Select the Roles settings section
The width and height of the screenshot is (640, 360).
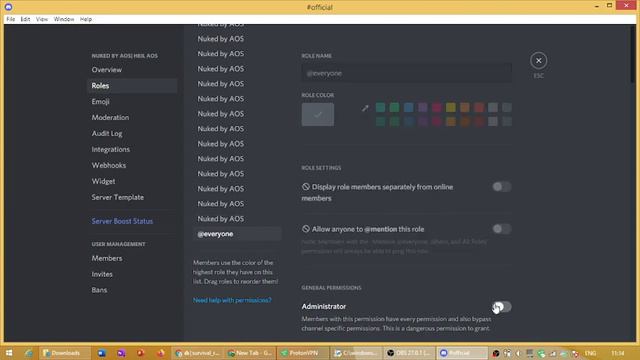pyautogui.click(x=133, y=86)
